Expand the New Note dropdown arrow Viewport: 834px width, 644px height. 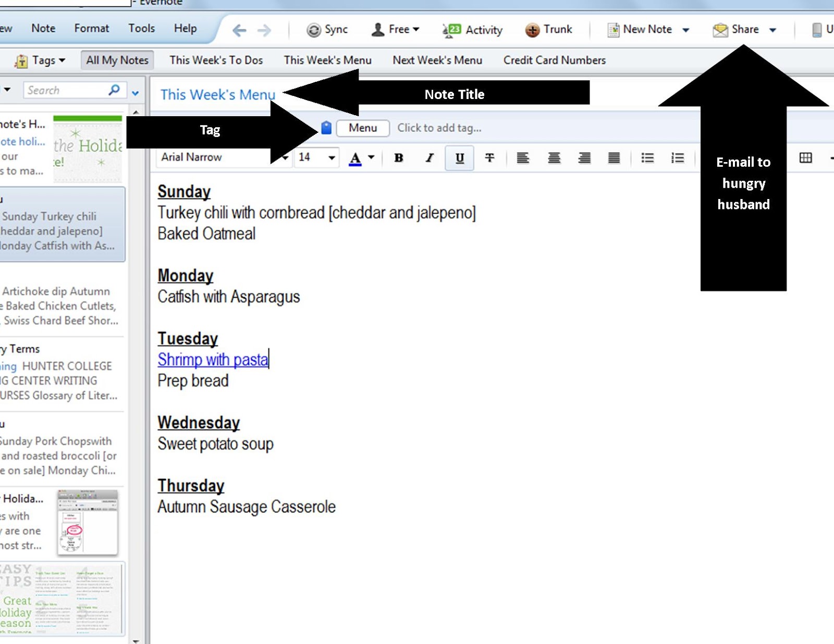(x=686, y=30)
